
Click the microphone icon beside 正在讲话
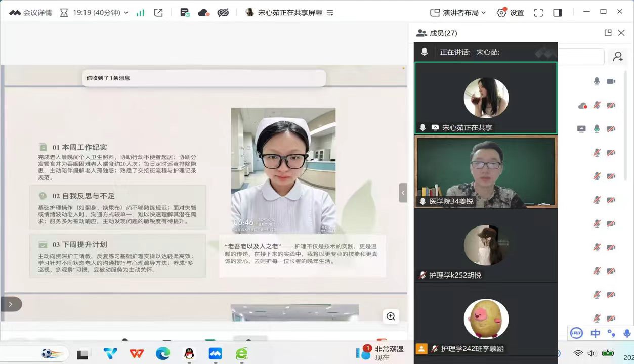425,52
